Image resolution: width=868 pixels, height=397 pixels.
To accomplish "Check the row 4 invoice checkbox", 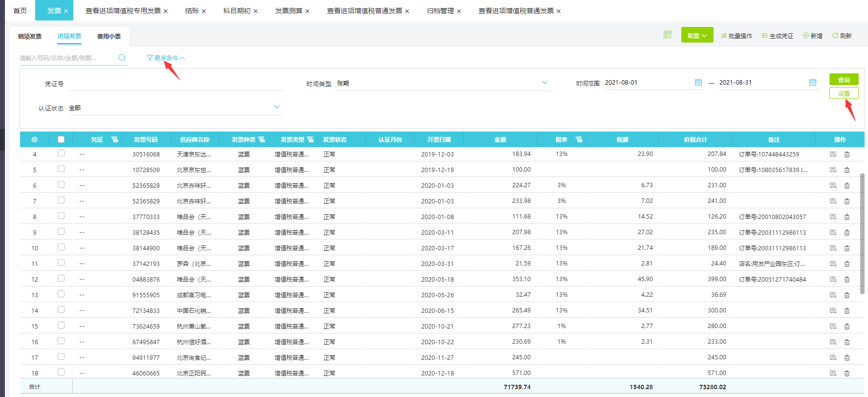I will pyautogui.click(x=61, y=153).
